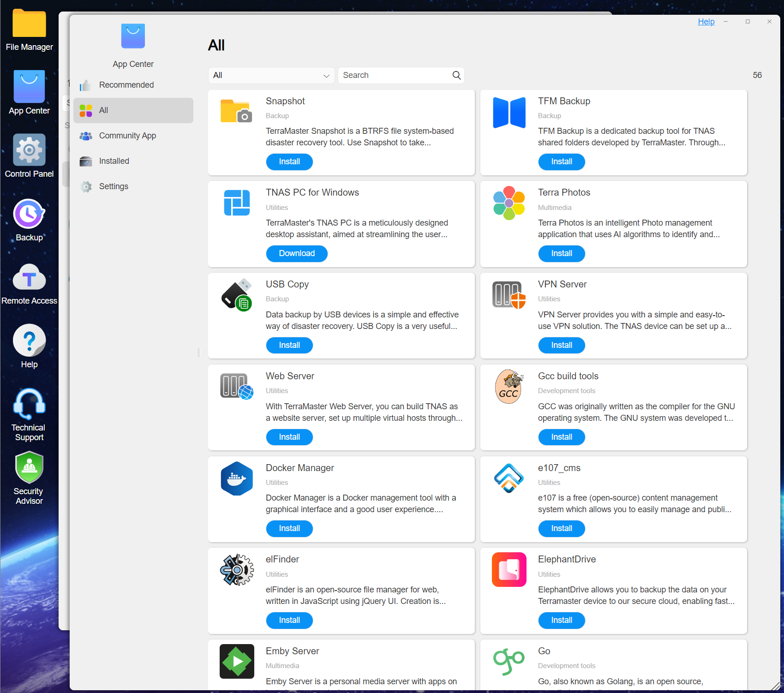The height and width of the screenshot is (693, 784).
Task: Open Control Panel desktop icon
Action: click(x=29, y=156)
